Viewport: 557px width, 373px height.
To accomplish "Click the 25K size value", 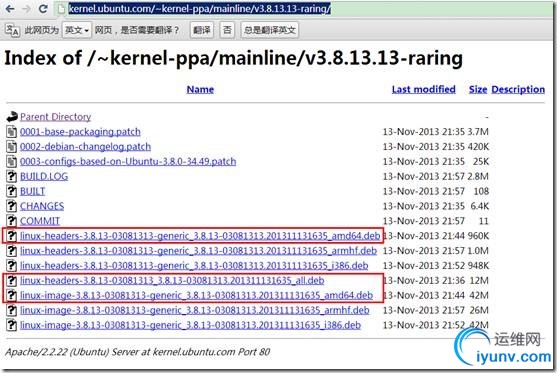I will (481, 161).
